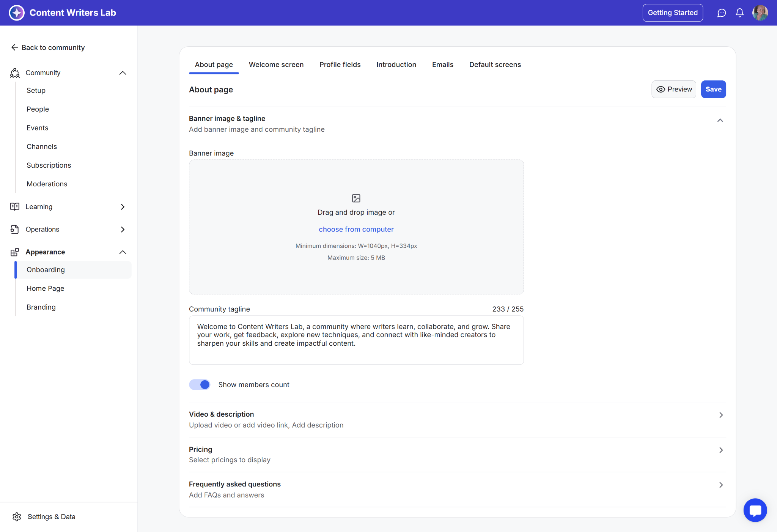The image size is (777, 532).
Task: Collapse the Banner image & tagline section
Action: tap(720, 120)
